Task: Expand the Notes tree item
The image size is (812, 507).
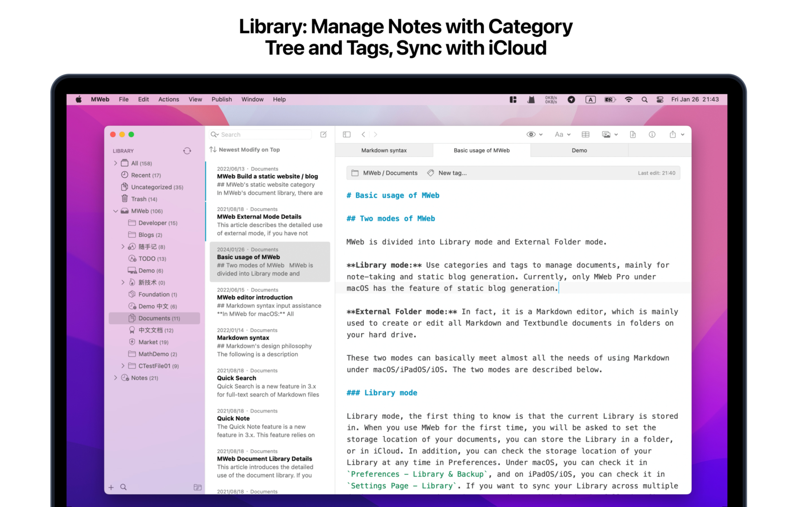Action: coord(116,377)
